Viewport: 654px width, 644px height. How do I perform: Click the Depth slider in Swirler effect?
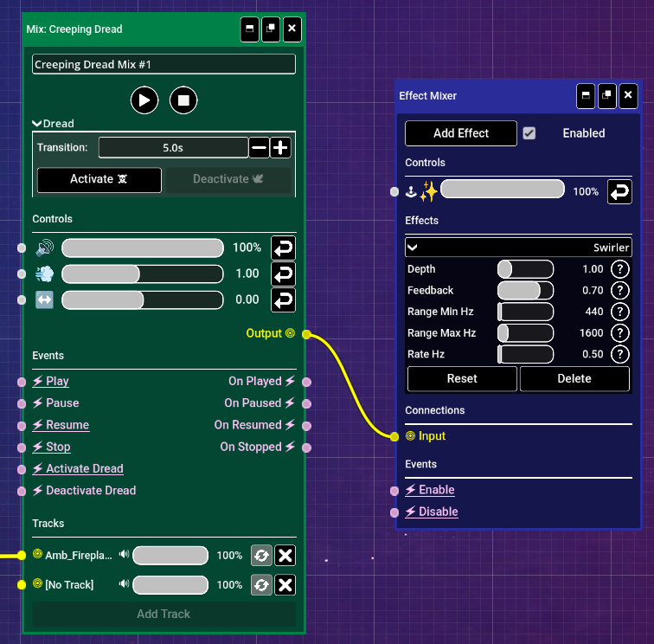525,269
